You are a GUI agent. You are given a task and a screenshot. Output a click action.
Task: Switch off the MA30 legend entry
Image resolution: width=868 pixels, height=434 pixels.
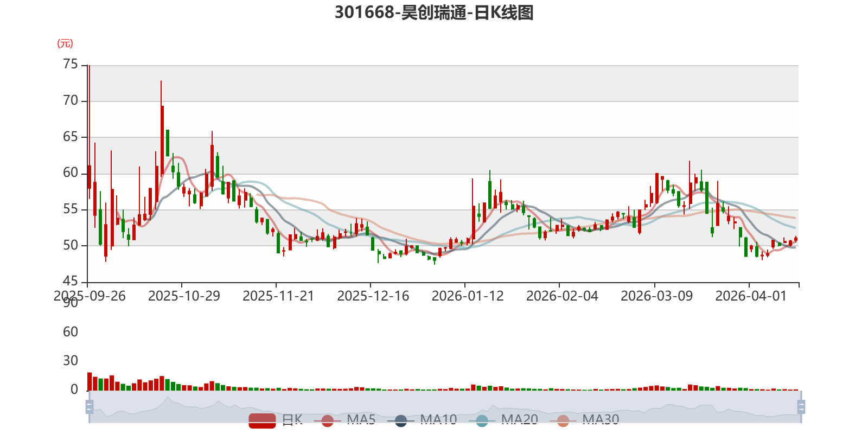pos(584,420)
